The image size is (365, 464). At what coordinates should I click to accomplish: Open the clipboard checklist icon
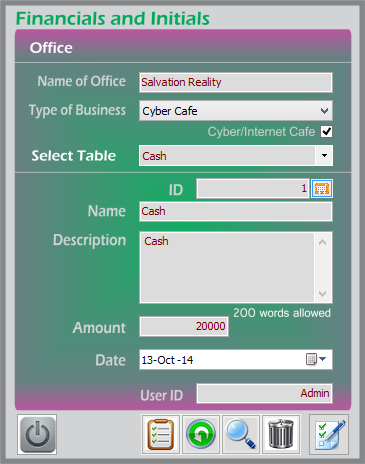coord(161,434)
